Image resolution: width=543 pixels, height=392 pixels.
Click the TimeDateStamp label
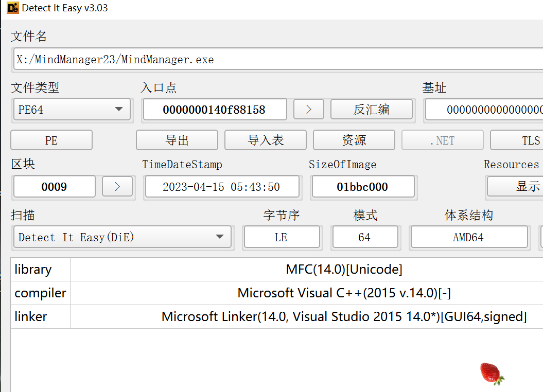[182, 164]
